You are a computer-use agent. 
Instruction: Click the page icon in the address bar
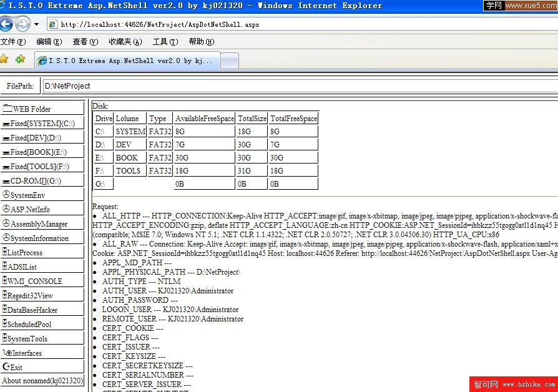point(52,24)
